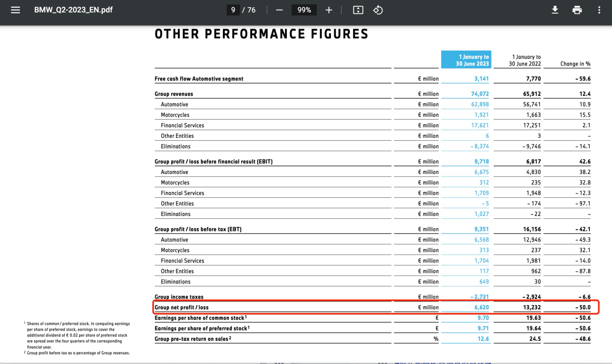
Task: Open the three-dot more actions menu
Action: pos(599,10)
